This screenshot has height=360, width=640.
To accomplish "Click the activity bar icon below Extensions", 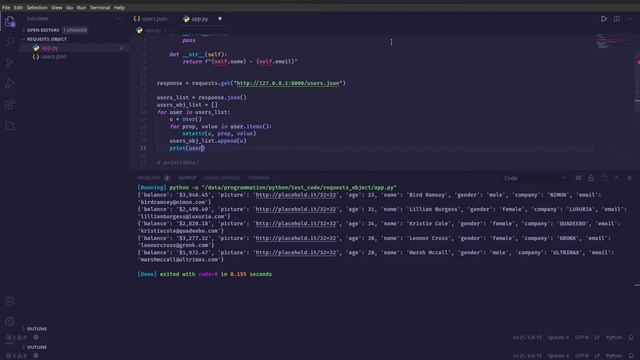I will (x=10, y=126).
